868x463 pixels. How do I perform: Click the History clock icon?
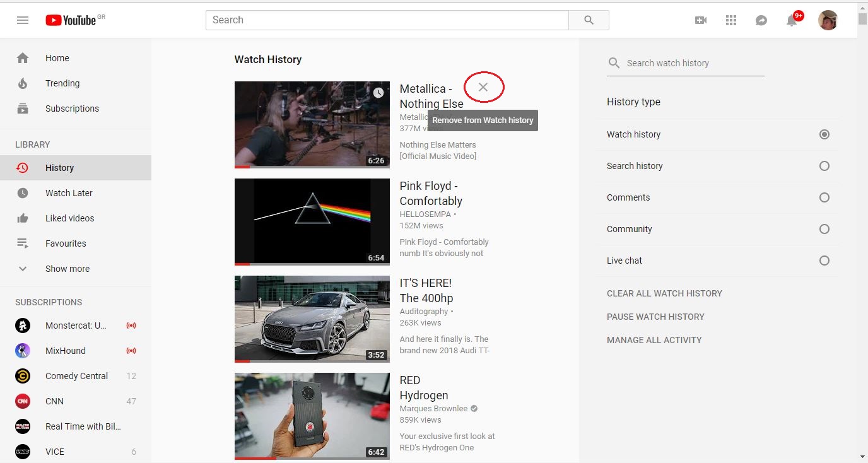click(23, 168)
